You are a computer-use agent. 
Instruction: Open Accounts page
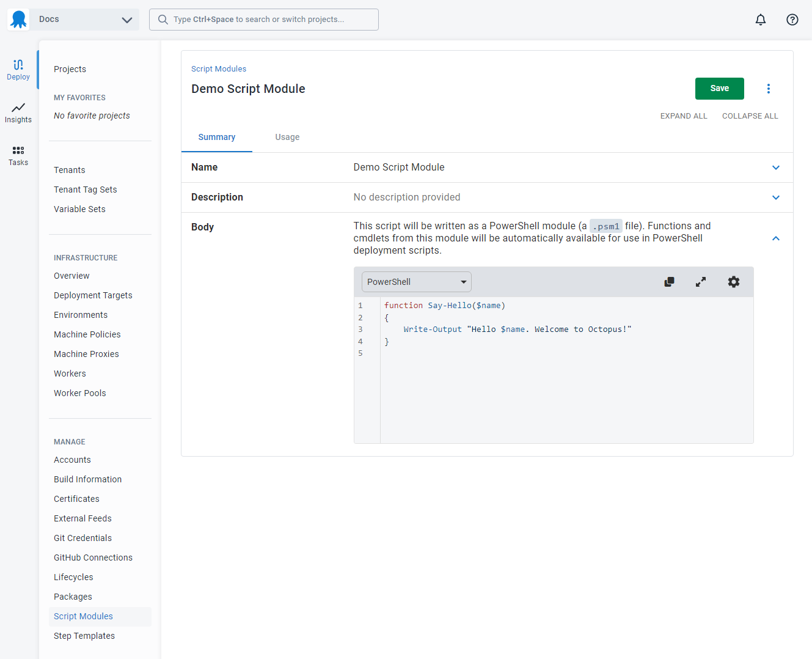(x=72, y=460)
